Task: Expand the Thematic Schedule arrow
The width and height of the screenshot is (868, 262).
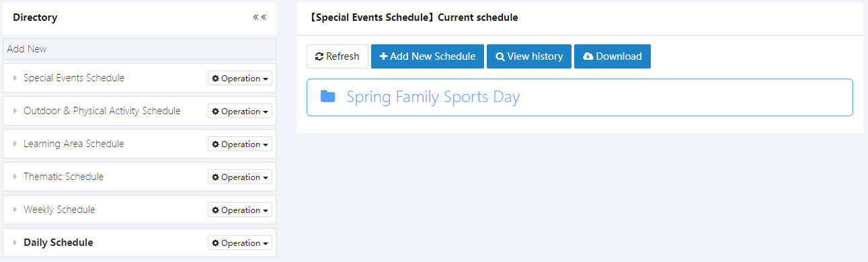Action: click(15, 177)
